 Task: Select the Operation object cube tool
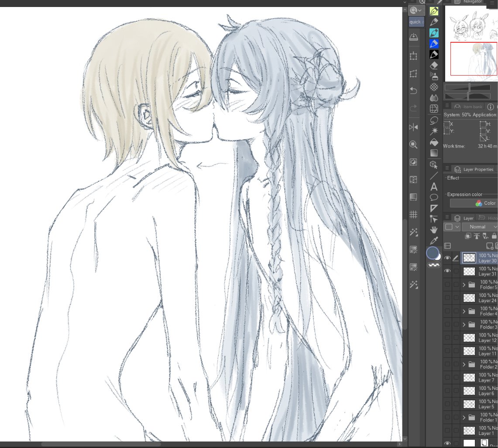pos(434,165)
